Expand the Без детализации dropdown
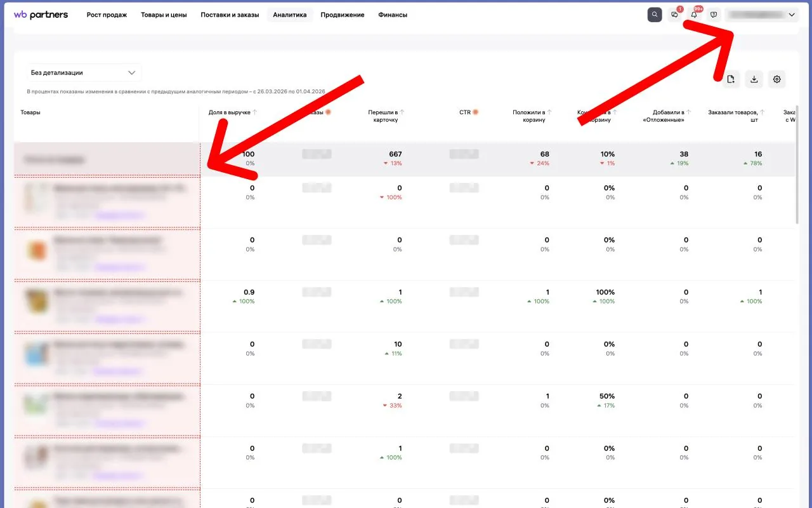The image size is (812, 508). pyautogui.click(x=84, y=72)
